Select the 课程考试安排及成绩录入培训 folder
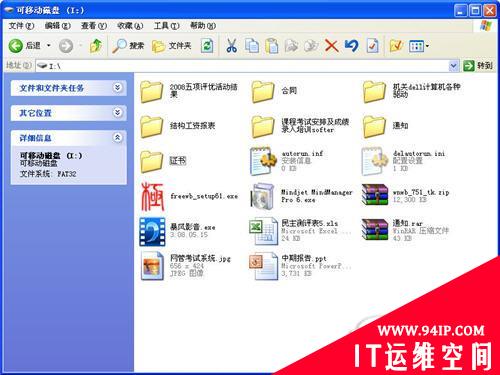 [300, 126]
